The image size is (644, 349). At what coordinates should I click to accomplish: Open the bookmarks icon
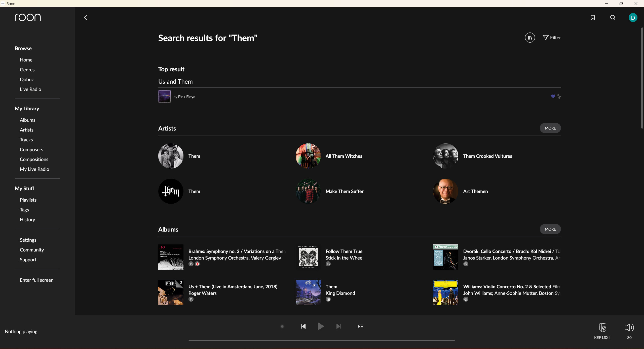(592, 17)
